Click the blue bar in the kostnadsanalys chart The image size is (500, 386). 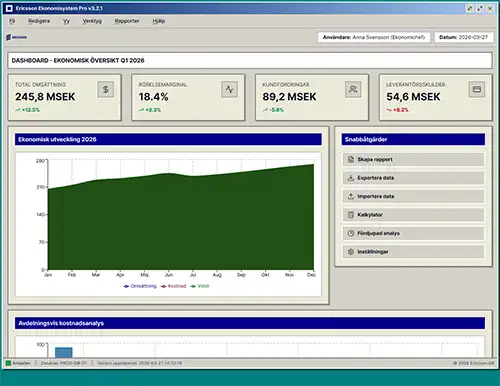click(x=64, y=352)
